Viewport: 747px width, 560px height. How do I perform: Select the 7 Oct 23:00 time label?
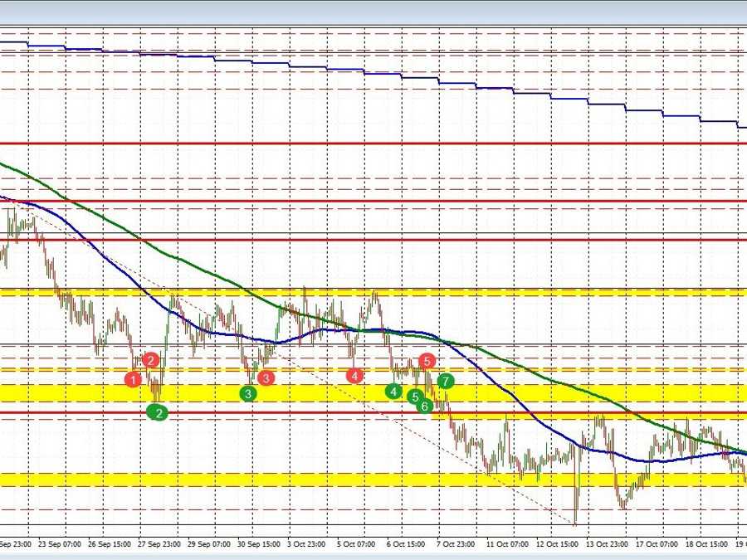[x=454, y=545]
